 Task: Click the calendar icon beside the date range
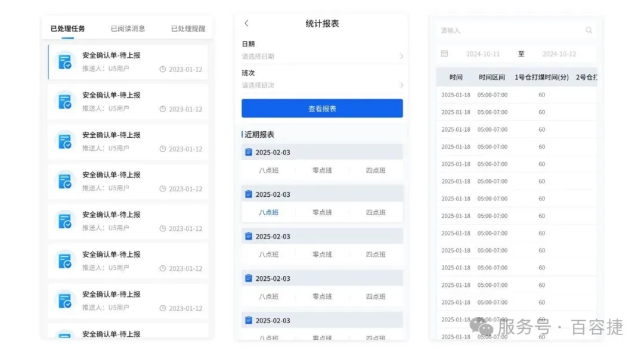pyautogui.click(x=444, y=54)
